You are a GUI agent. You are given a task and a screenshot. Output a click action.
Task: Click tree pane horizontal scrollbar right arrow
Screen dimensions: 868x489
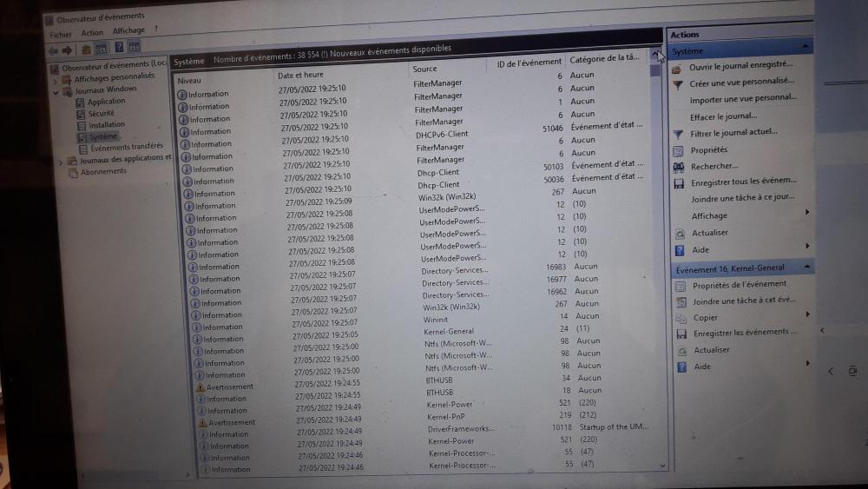[x=187, y=474]
